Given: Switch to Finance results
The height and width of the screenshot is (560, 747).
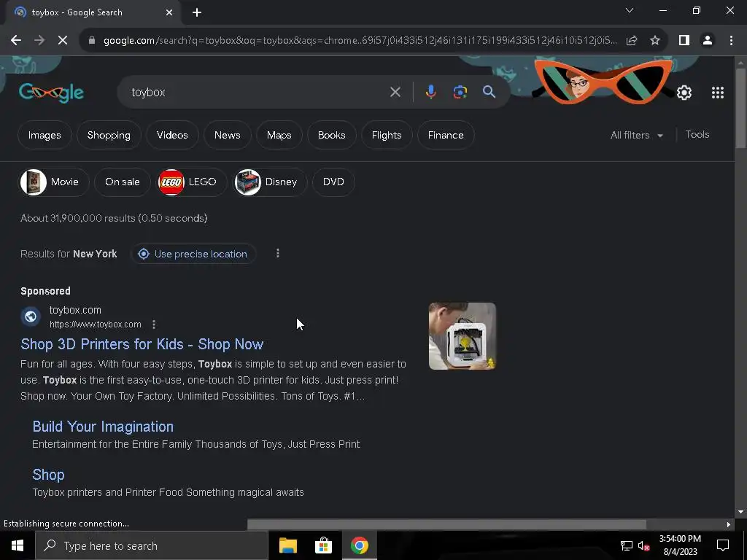Looking at the screenshot, I should pos(446,135).
